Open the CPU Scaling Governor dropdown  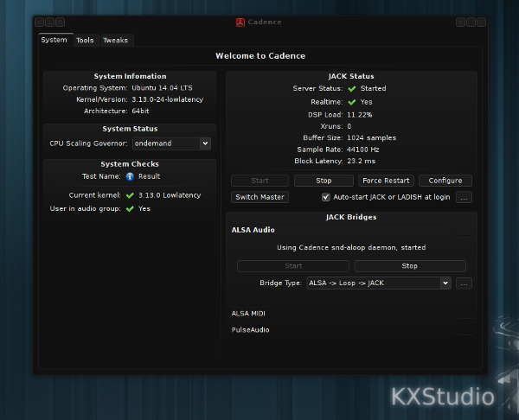click(171, 143)
